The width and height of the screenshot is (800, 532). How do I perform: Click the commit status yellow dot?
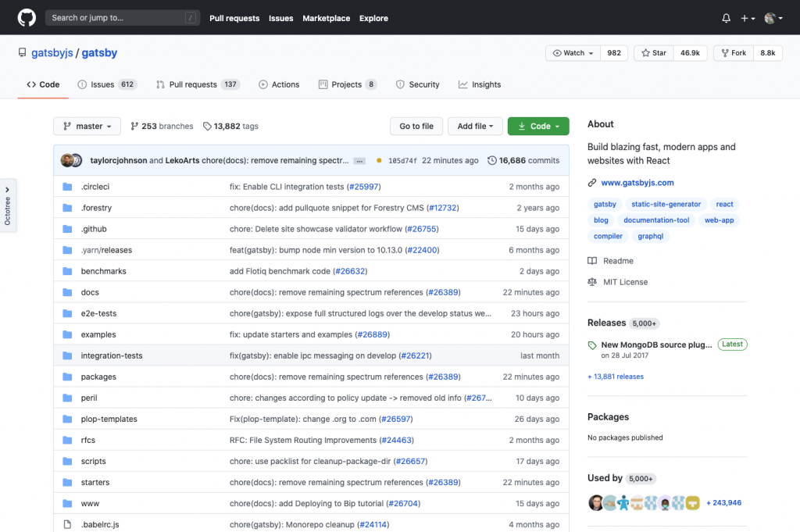379,161
